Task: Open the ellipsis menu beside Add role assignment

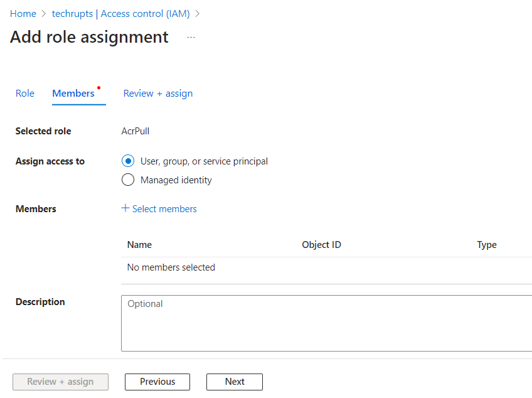Action: pyautogui.click(x=191, y=37)
